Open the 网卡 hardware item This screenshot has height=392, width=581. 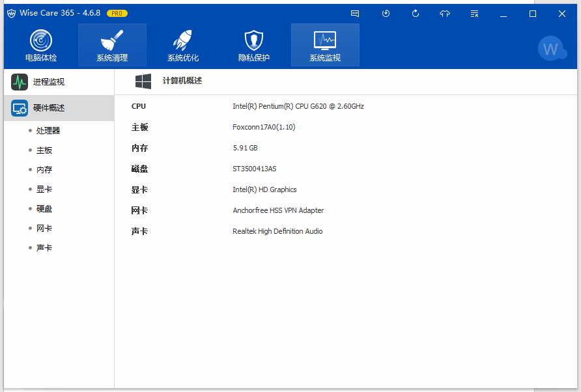point(44,229)
